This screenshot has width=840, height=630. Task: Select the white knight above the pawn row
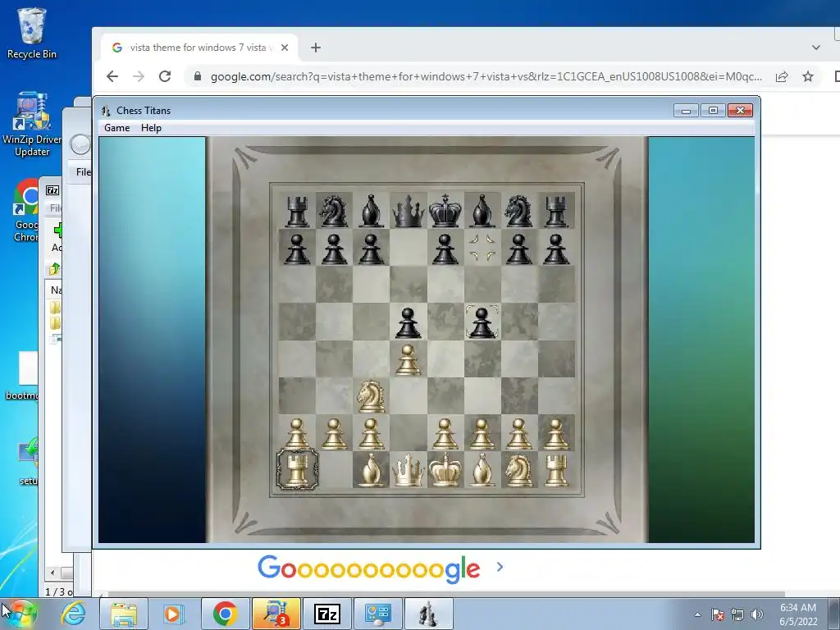pyautogui.click(x=372, y=396)
